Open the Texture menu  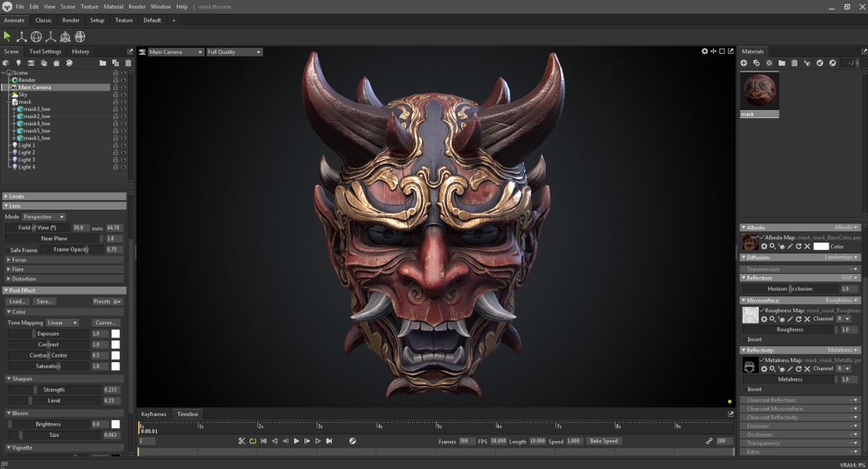89,6
